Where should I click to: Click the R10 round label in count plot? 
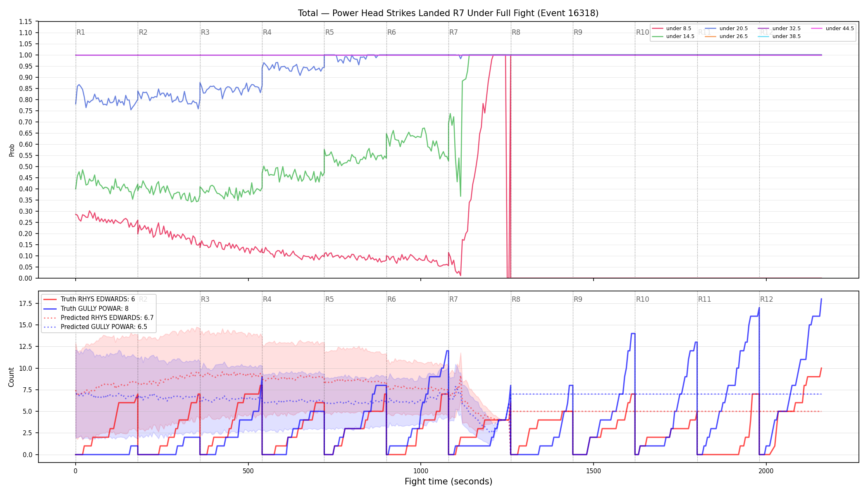[x=642, y=299]
